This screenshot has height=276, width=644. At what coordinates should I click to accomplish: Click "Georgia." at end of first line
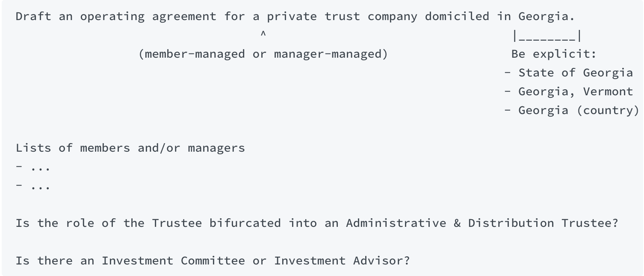547,17
